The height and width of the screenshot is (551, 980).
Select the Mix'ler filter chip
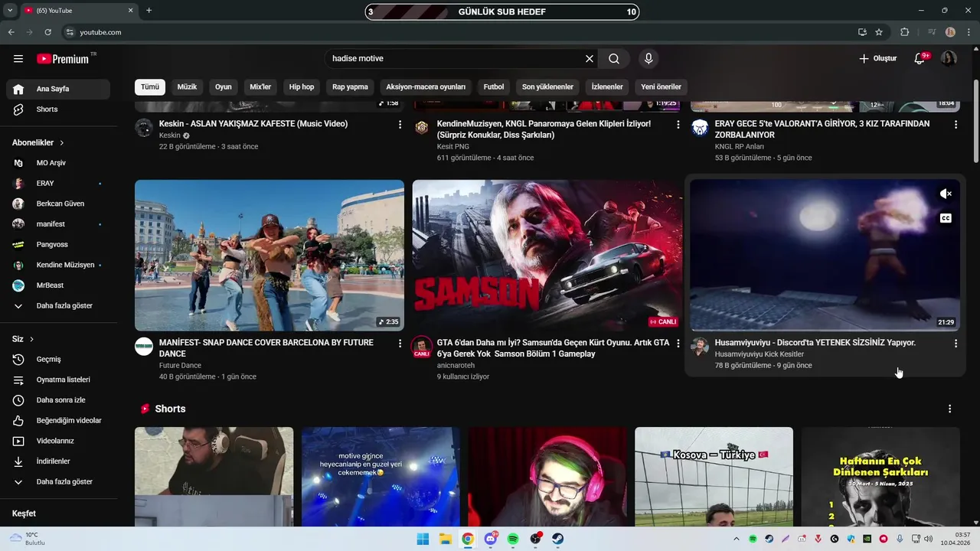click(260, 87)
